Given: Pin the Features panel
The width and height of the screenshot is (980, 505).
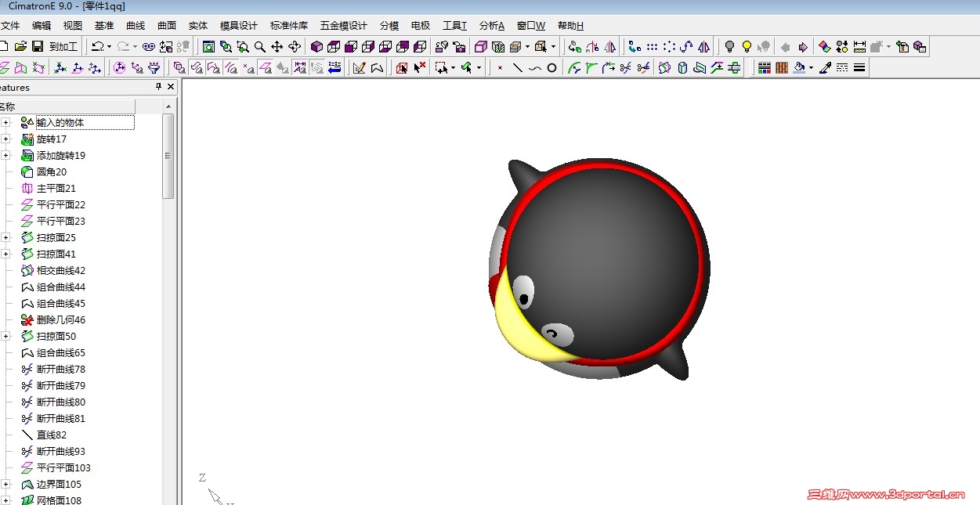Looking at the screenshot, I should coord(158,87).
